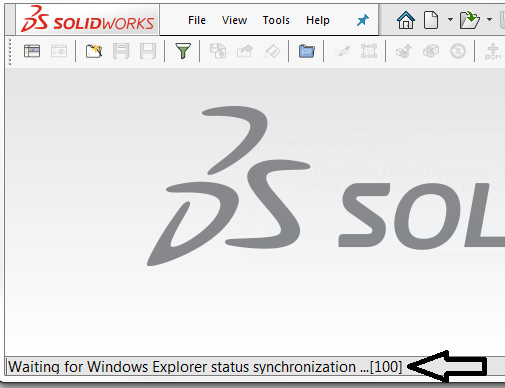
Task: Click the blue folder toolbar icon
Action: [x=307, y=51]
